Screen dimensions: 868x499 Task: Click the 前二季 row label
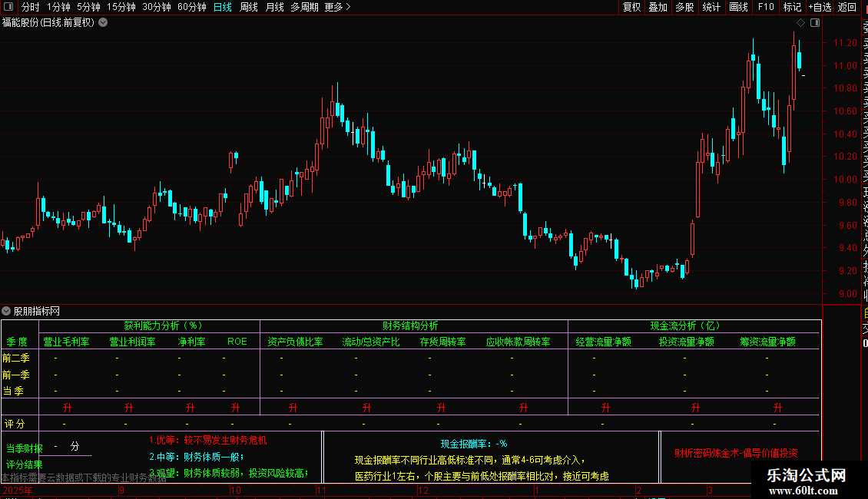click(x=16, y=358)
